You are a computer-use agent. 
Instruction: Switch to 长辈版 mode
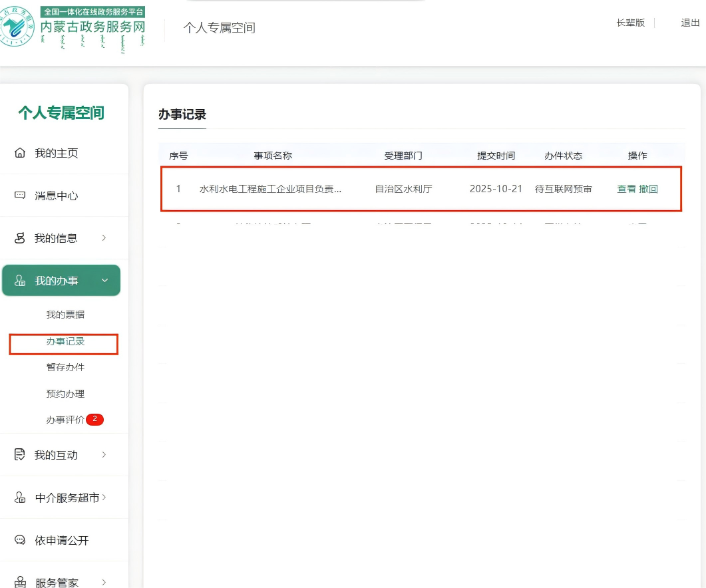point(630,23)
